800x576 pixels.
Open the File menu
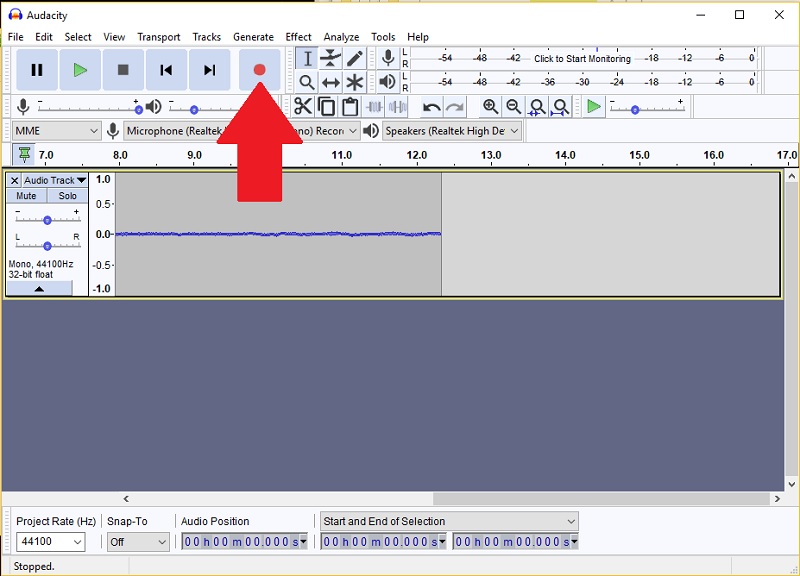click(x=15, y=37)
